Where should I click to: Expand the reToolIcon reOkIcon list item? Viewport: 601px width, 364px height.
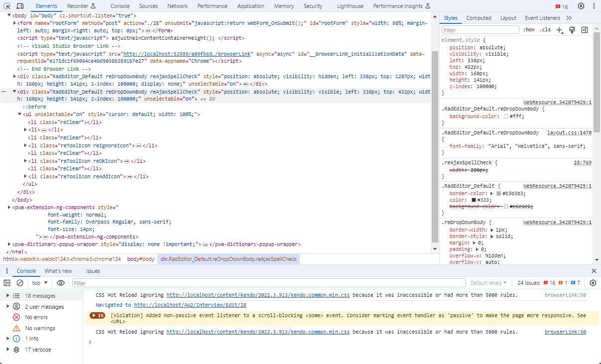click(26, 161)
